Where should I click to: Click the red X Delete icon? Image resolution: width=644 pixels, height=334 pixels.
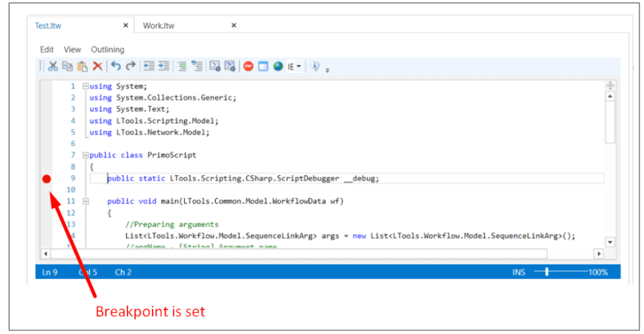pos(98,67)
